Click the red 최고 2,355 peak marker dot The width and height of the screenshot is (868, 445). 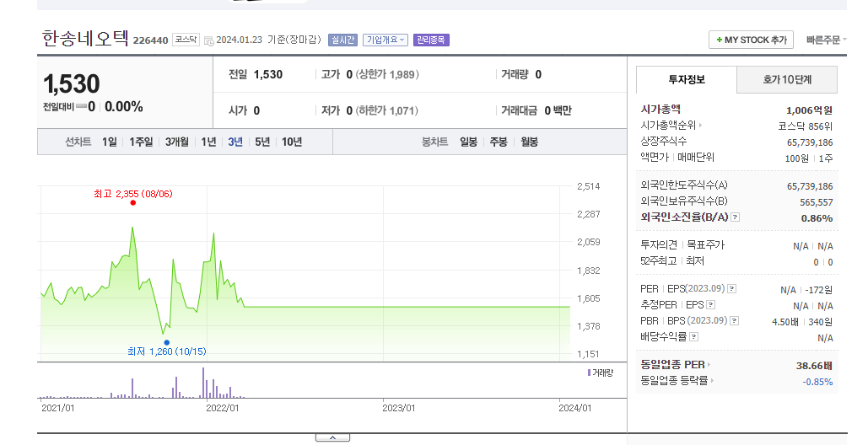[133, 203]
